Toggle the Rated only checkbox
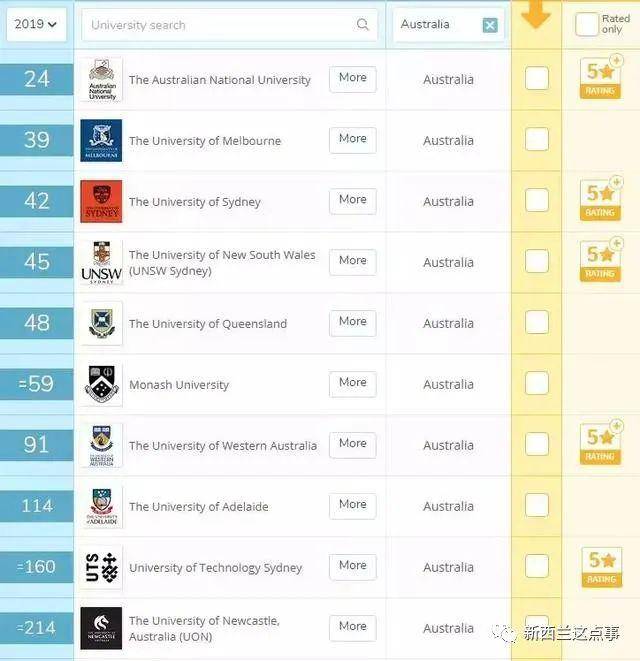Viewport: 640px width, 661px height. point(587,24)
